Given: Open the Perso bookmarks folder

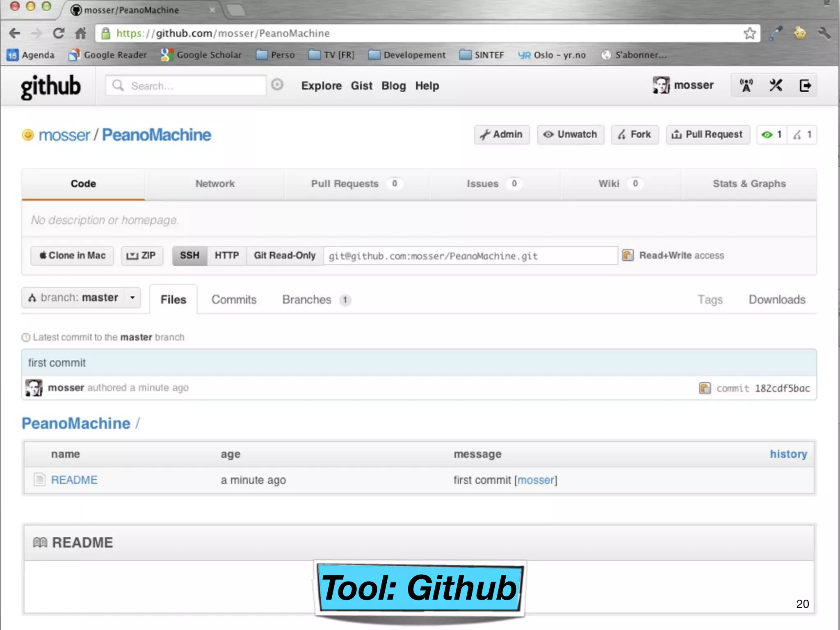Looking at the screenshot, I should [275, 55].
